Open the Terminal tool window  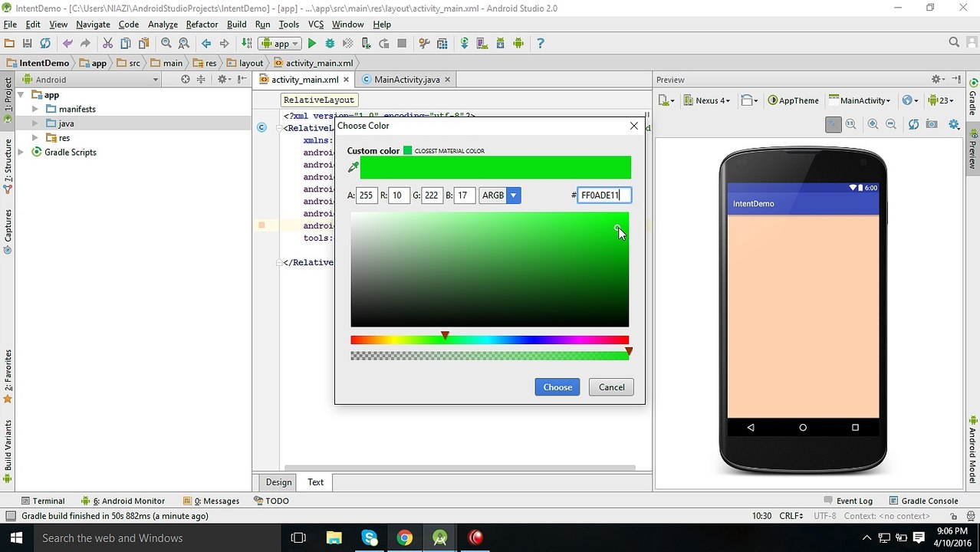point(42,501)
